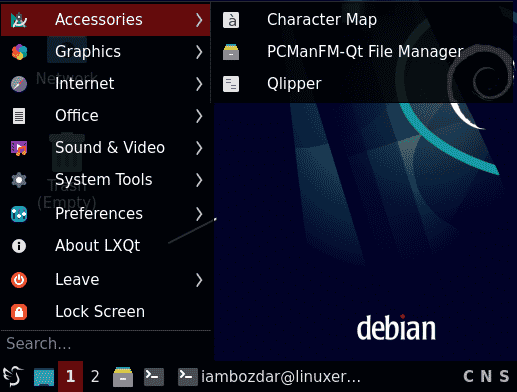Click the Office document icon
Screen dimensions: 517x392
(x=19, y=116)
